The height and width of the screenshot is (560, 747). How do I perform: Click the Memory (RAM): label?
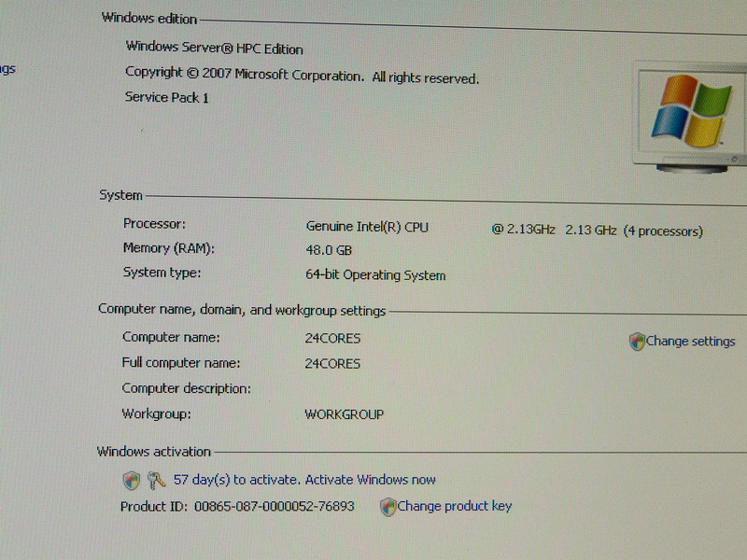169,248
